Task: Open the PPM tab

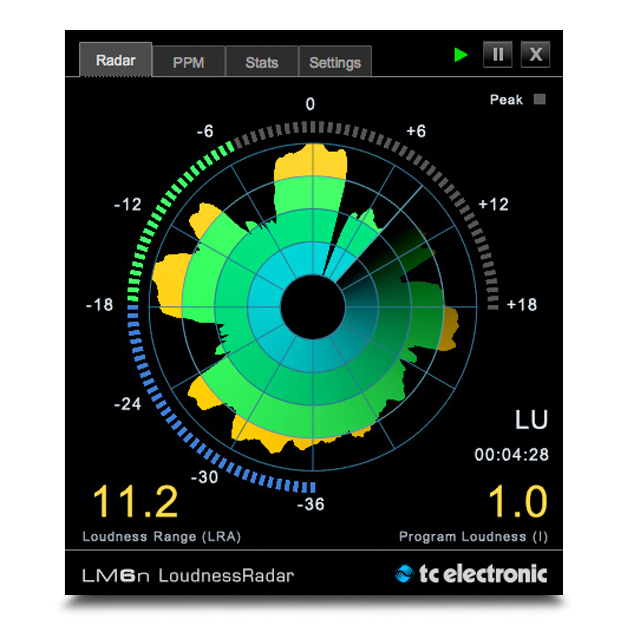Action: coord(188,62)
